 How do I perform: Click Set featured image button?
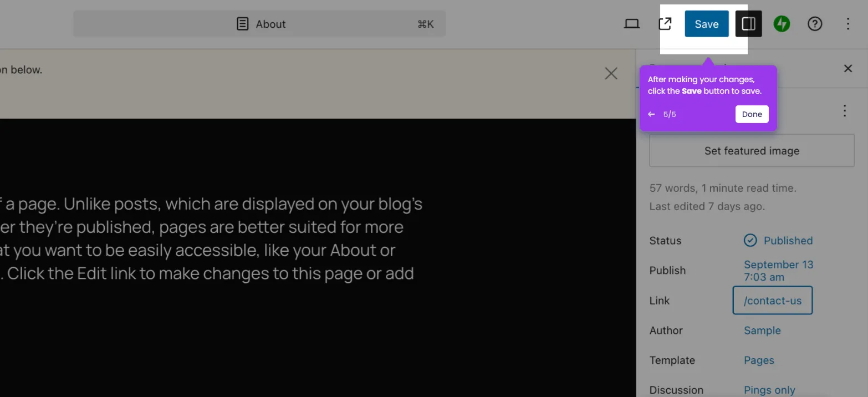752,150
